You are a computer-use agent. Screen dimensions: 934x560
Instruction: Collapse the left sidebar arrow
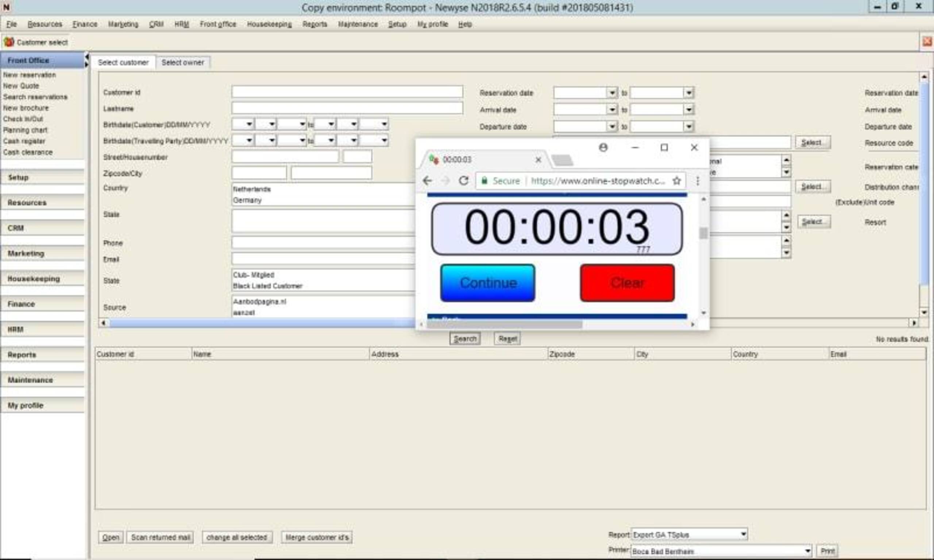(87, 57)
